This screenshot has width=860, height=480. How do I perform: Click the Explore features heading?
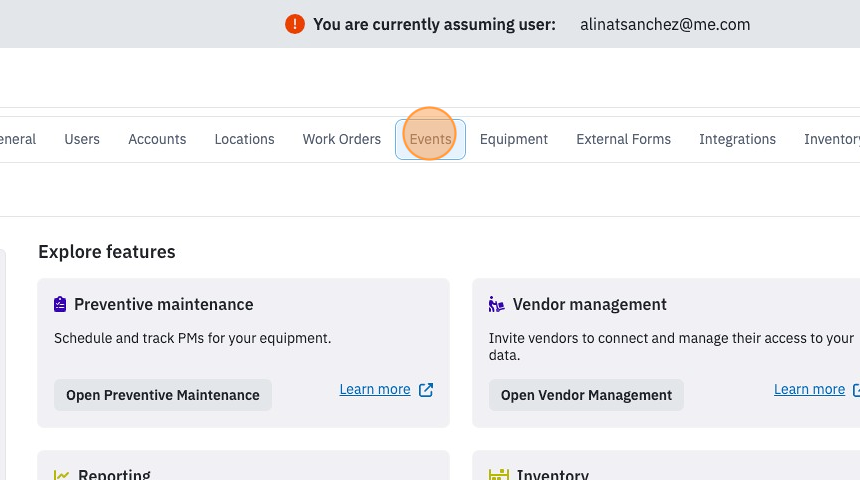click(107, 252)
